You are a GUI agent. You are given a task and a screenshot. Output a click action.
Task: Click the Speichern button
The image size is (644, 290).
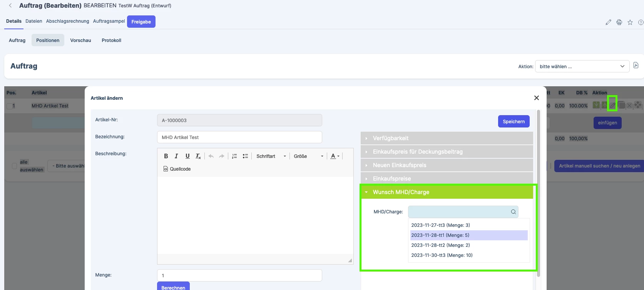(514, 122)
